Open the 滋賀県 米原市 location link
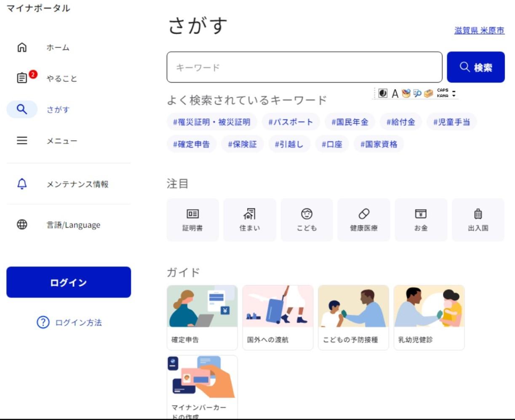Screen dimensions: 515x420 [x=479, y=31]
